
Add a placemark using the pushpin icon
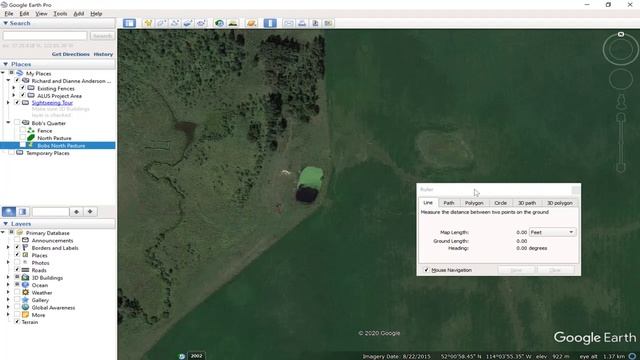148,23
